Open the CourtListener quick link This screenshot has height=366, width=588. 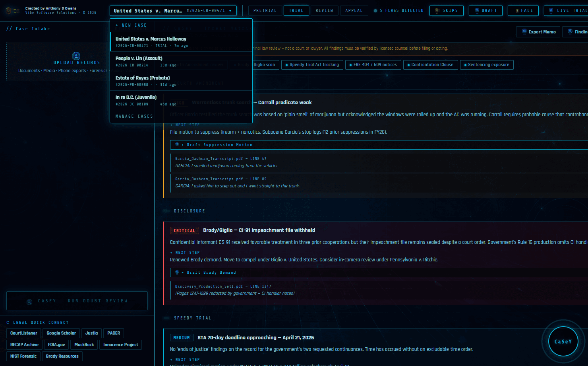pos(24,333)
